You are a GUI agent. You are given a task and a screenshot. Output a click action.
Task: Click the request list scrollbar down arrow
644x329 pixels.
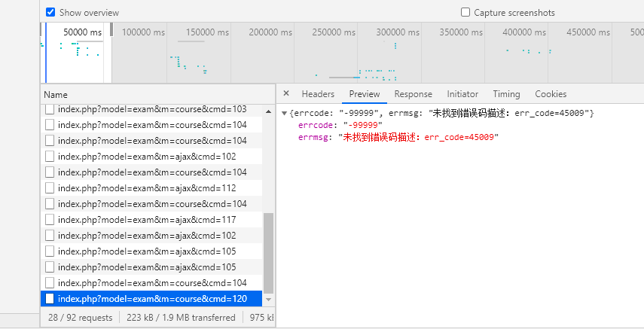[x=269, y=300]
